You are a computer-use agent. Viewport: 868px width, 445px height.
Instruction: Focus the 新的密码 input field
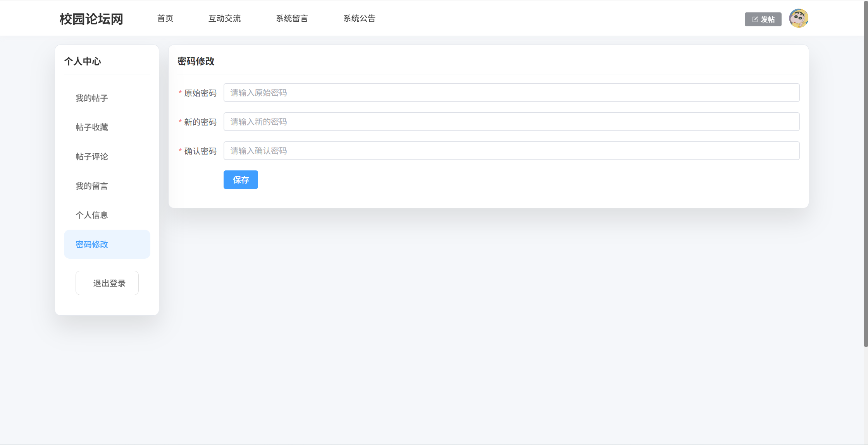[x=511, y=122]
